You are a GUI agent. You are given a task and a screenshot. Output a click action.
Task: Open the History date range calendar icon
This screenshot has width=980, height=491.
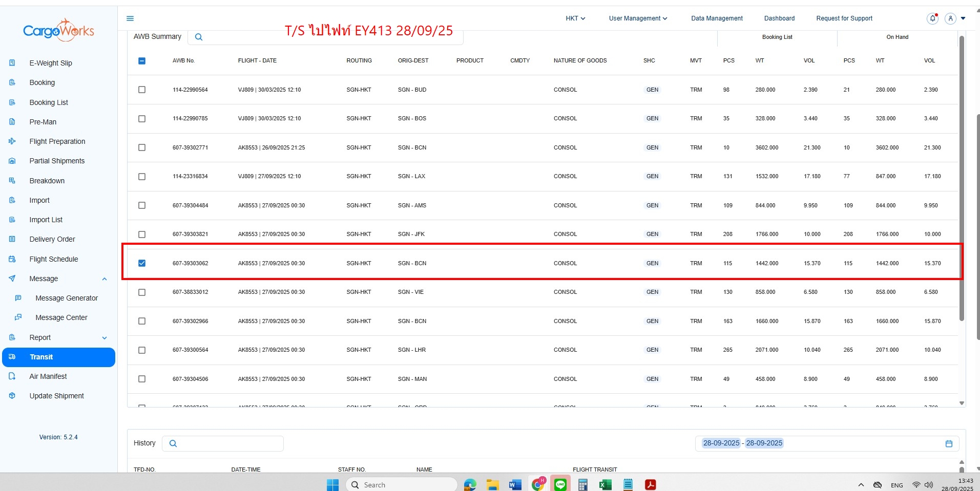point(949,443)
